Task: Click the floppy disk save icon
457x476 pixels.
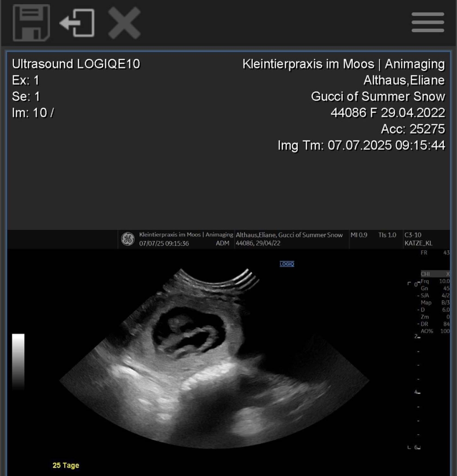Action: click(x=31, y=23)
